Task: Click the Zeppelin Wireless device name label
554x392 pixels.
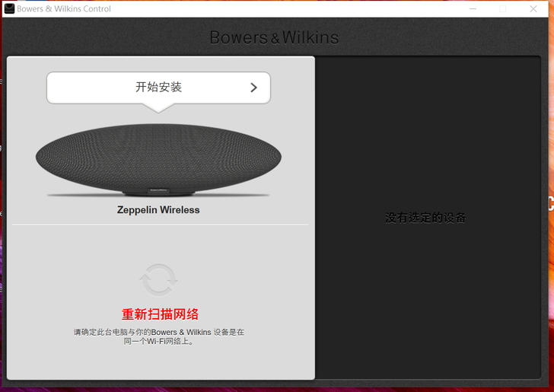Action: [158, 210]
